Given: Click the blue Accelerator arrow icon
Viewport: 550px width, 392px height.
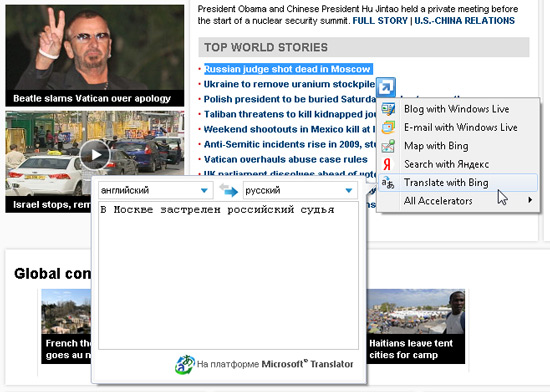Looking at the screenshot, I should coord(386,87).
